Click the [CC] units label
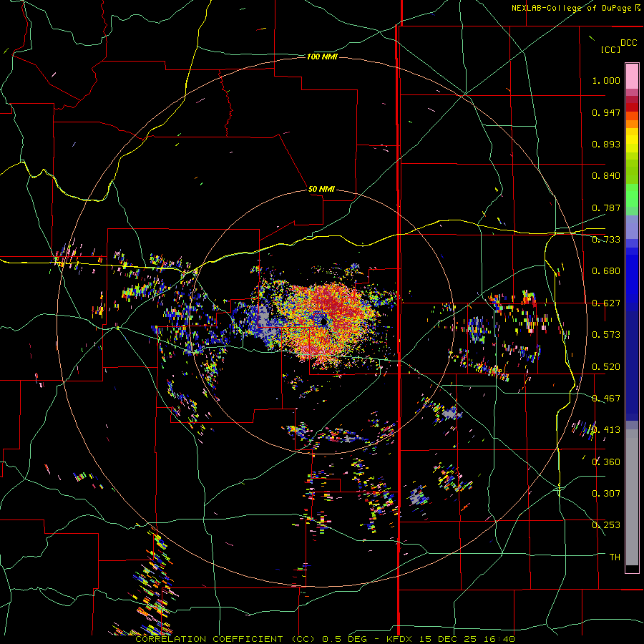This screenshot has width=644, height=644. click(610, 49)
